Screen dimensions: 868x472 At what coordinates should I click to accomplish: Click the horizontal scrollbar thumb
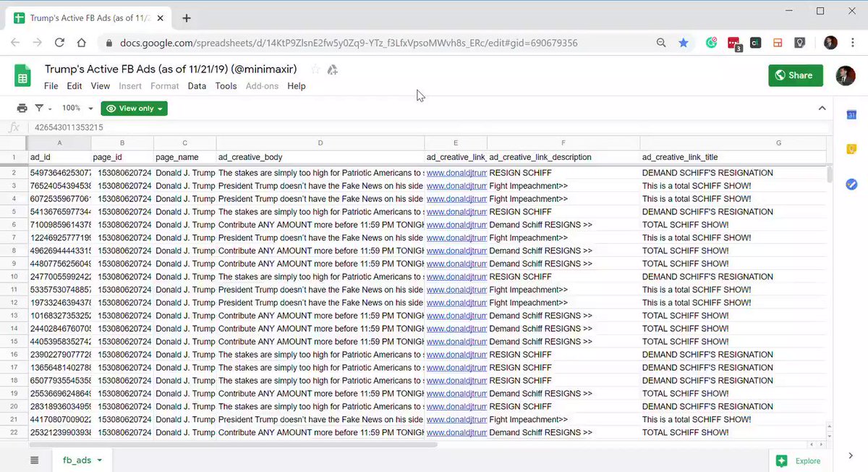[x=234, y=444]
